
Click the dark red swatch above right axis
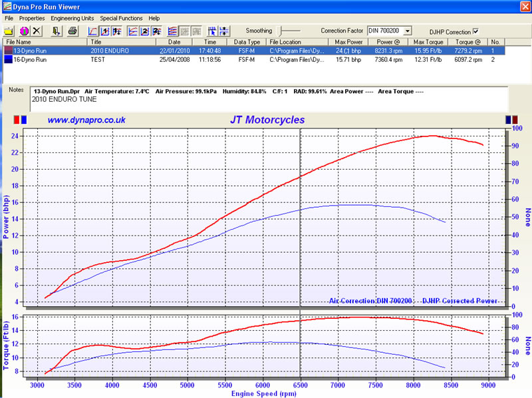click(x=515, y=120)
